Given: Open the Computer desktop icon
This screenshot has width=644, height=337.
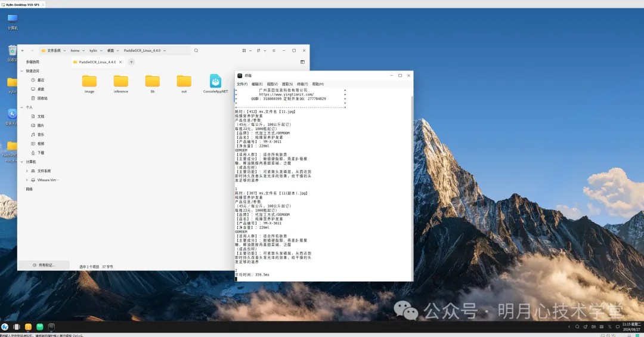Looking at the screenshot, I should coord(13,22).
